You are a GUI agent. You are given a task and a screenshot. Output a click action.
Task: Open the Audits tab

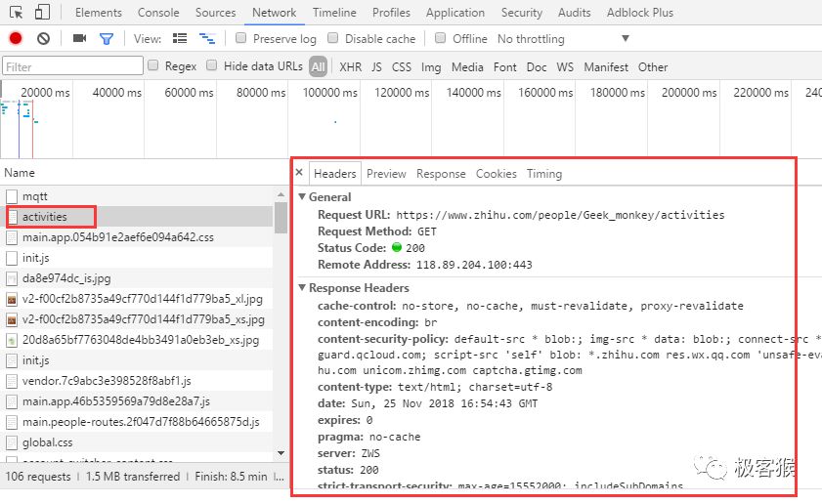click(574, 13)
